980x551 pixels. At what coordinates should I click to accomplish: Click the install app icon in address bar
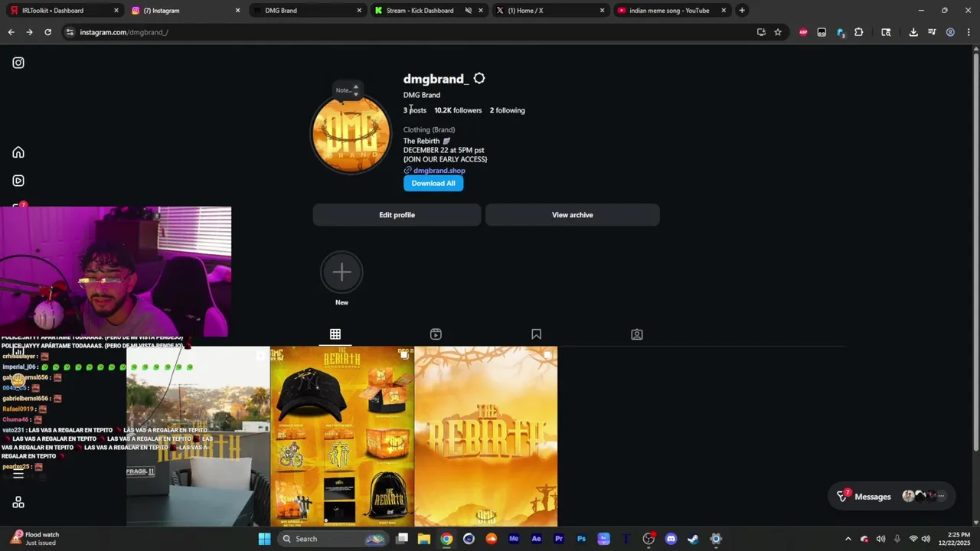click(x=761, y=32)
